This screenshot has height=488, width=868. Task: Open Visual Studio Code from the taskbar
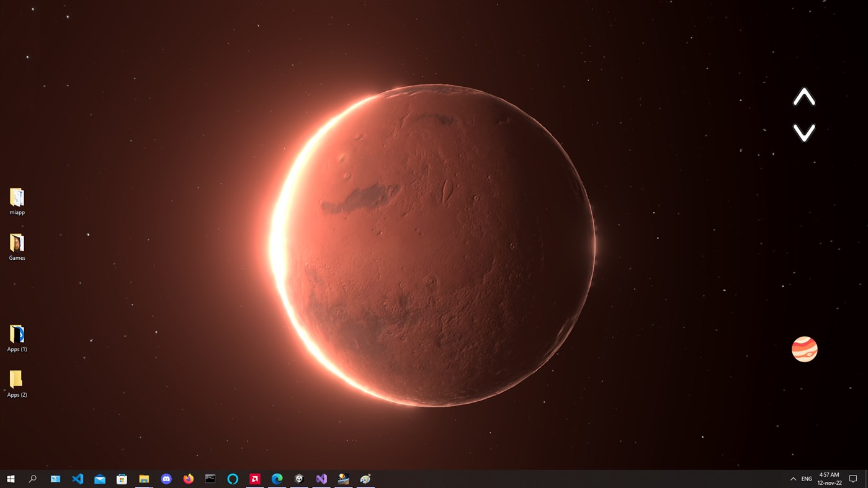pos(78,478)
